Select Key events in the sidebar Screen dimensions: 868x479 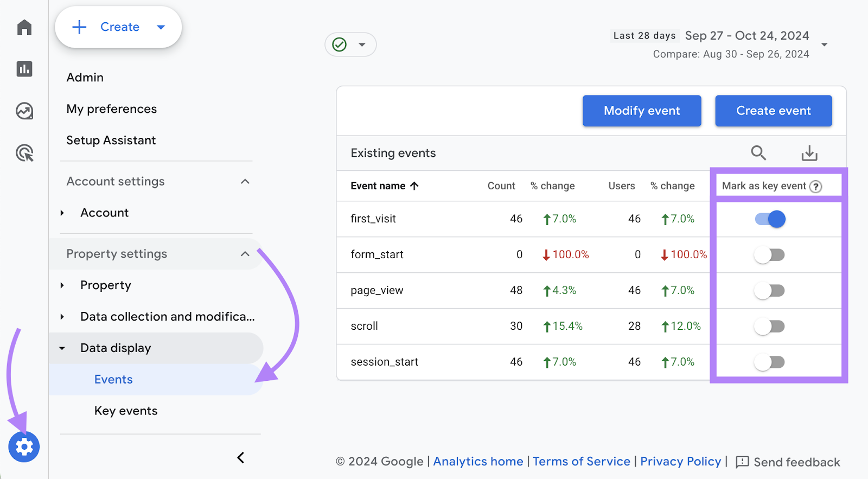tap(126, 411)
